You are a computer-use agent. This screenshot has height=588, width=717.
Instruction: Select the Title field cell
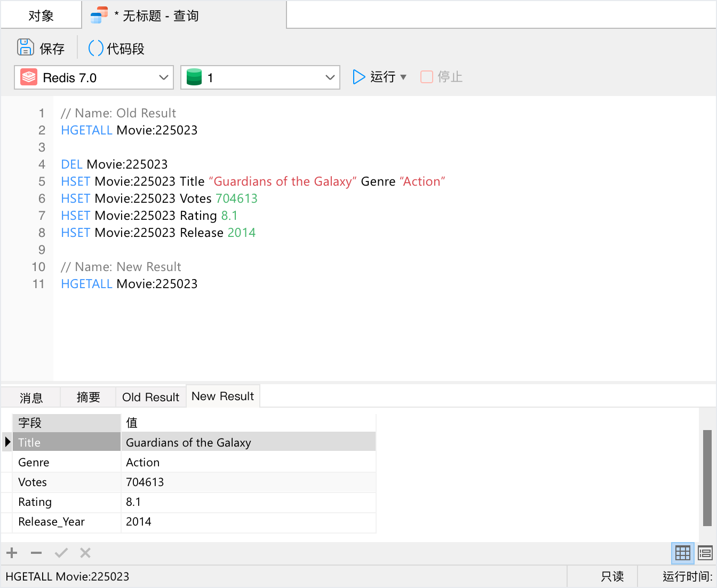(67, 442)
